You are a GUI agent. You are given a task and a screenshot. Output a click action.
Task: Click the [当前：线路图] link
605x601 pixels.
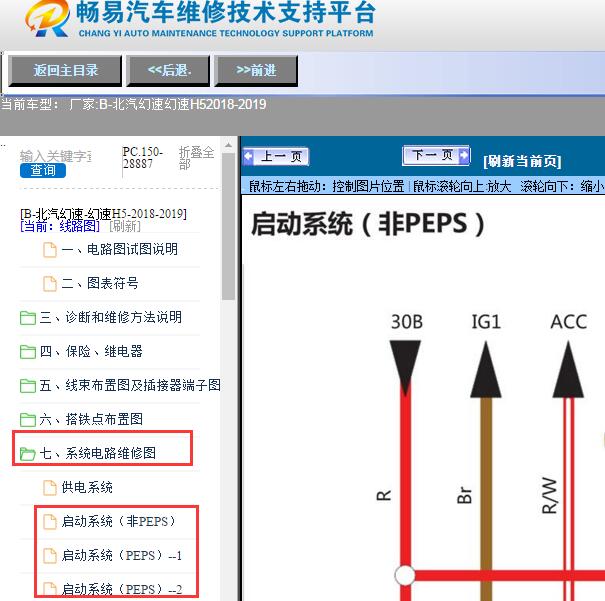[60, 226]
